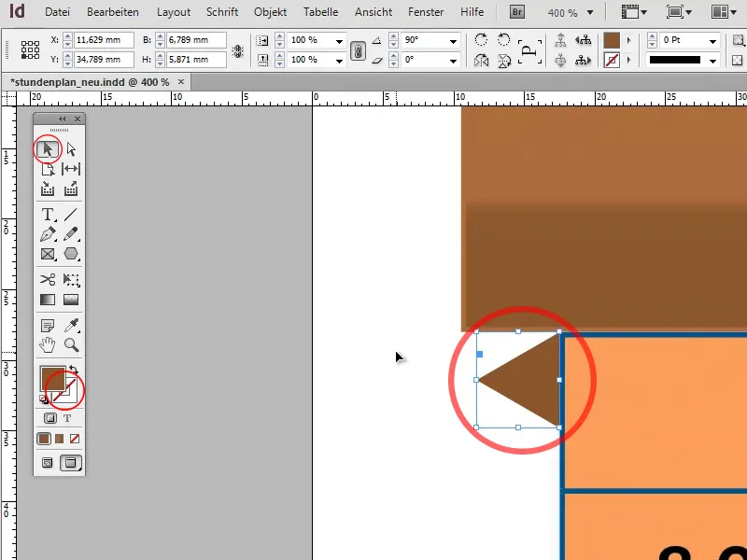Select the Gap tool
747x560 pixels.
tap(71, 169)
